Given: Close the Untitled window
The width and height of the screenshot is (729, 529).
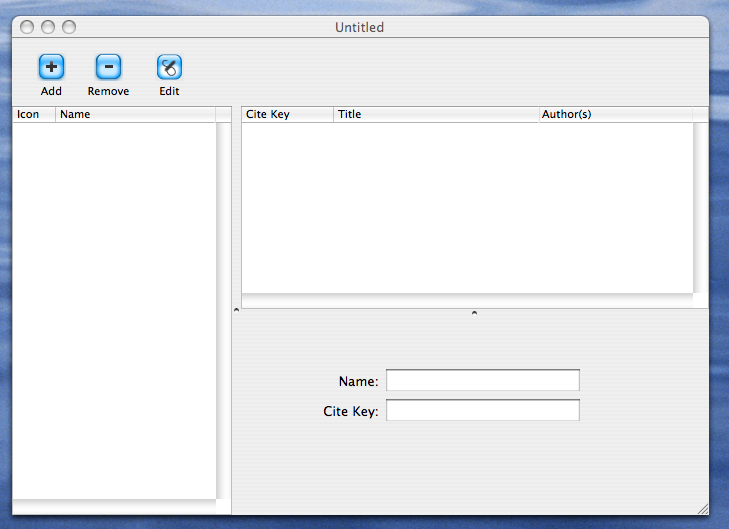Looking at the screenshot, I should pos(27,27).
